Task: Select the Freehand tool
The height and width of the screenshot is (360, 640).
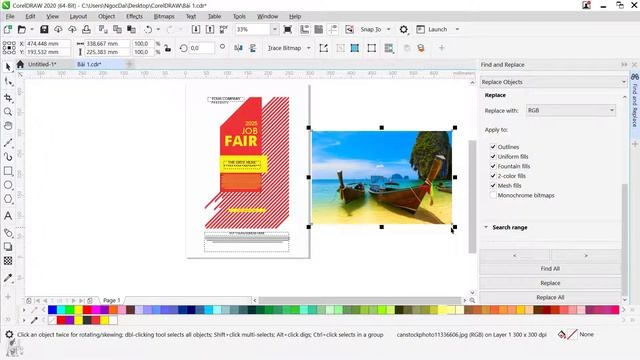Action: click(8, 143)
